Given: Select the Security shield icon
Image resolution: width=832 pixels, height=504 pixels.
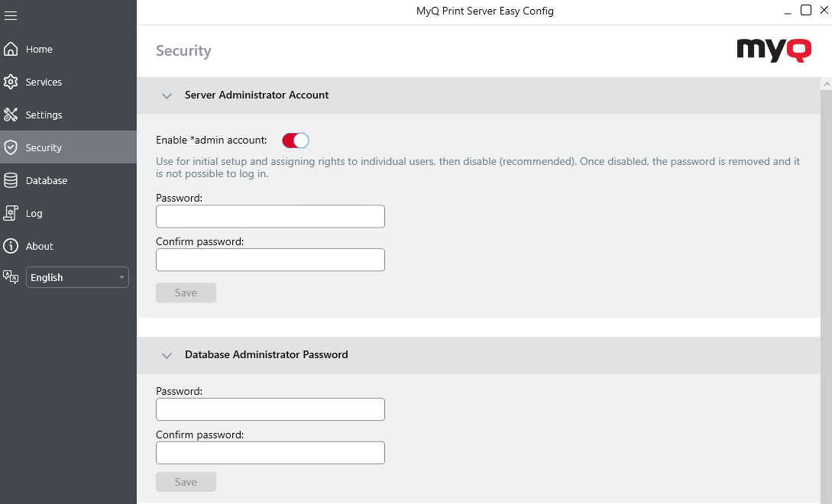Looking at the screenshot, I should click(11, 147).
